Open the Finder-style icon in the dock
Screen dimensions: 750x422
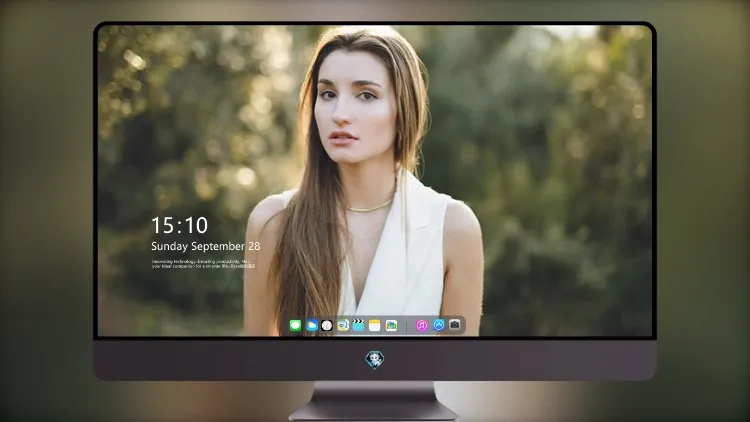pyautogui.click(x=342, y=326)
